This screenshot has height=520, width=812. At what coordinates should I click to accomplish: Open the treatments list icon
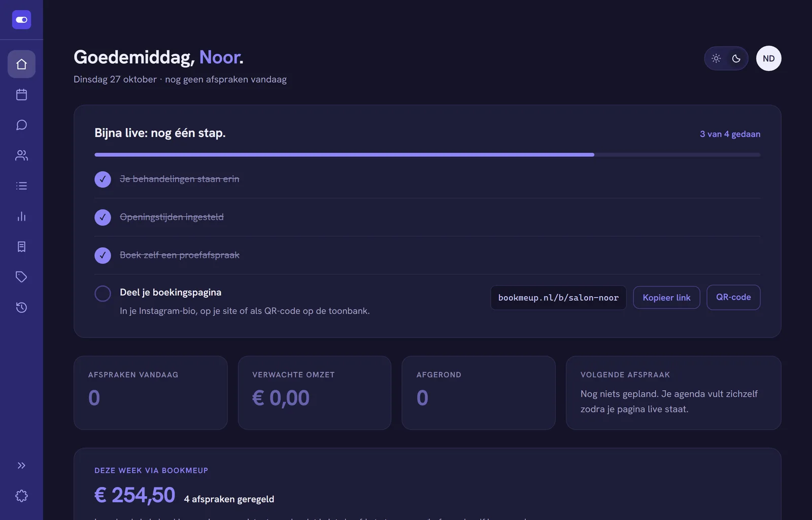point(21,186)
